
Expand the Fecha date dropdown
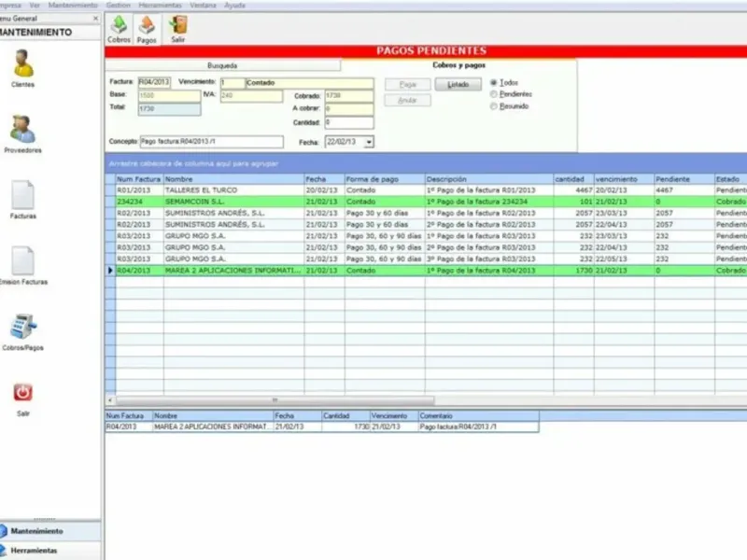point(369,142)
